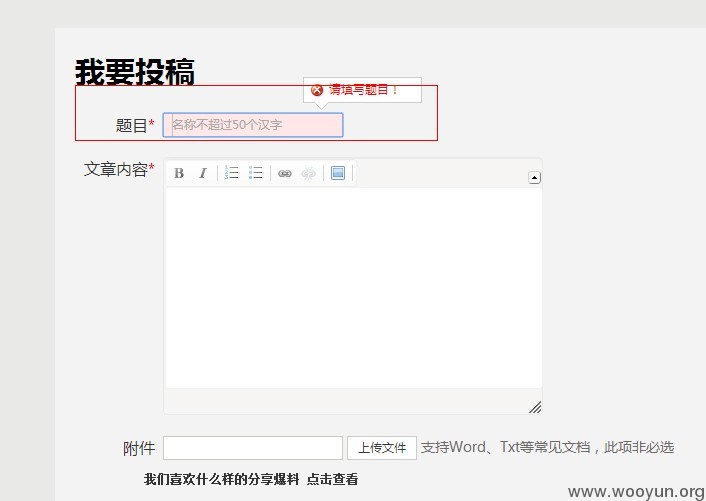Click the red error icon in tooltip
Viewport: 706px width, 501px height.
(317, 90)
